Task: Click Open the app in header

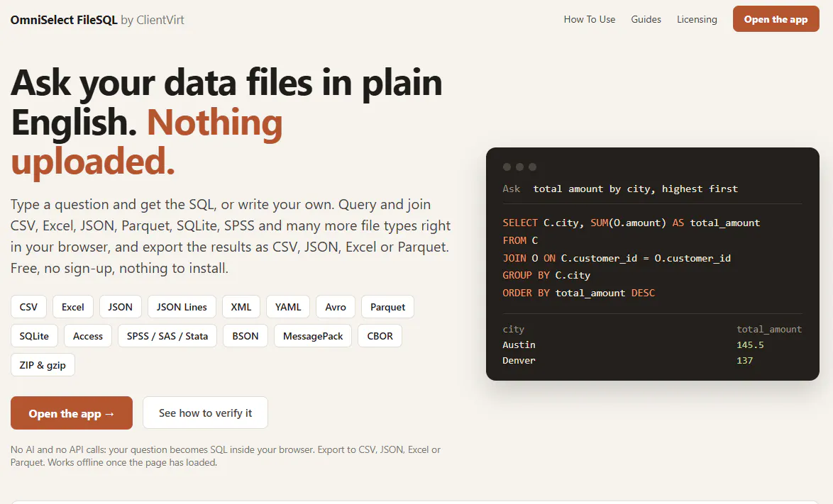Action: point(776,19)
